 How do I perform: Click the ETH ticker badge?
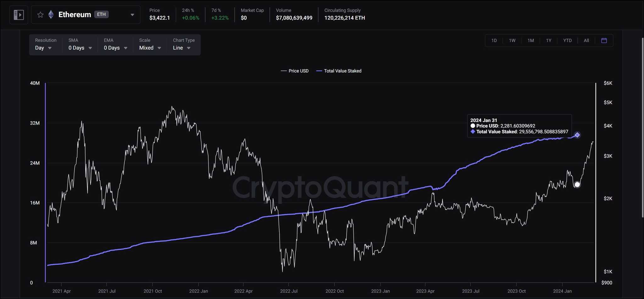coord(101,14)
